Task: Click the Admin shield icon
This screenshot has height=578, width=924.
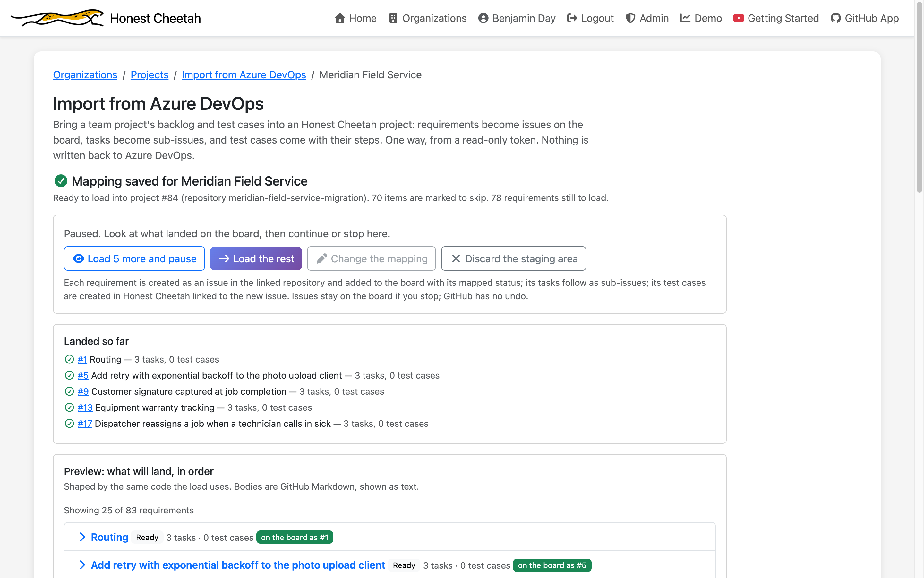Action: (630, 18)
